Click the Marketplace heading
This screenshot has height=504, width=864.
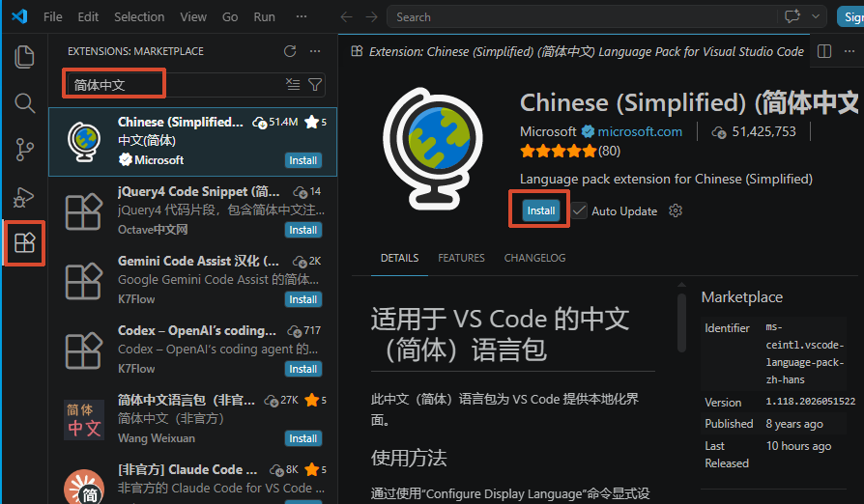[741, 297]
